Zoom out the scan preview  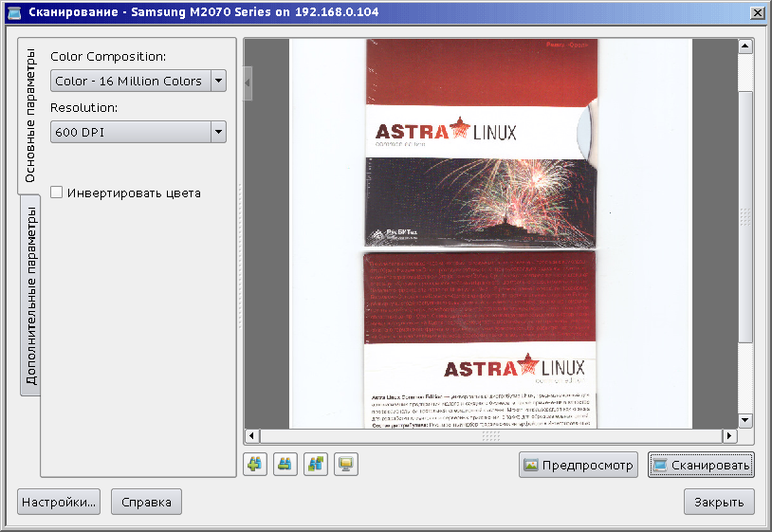point(285,464)
